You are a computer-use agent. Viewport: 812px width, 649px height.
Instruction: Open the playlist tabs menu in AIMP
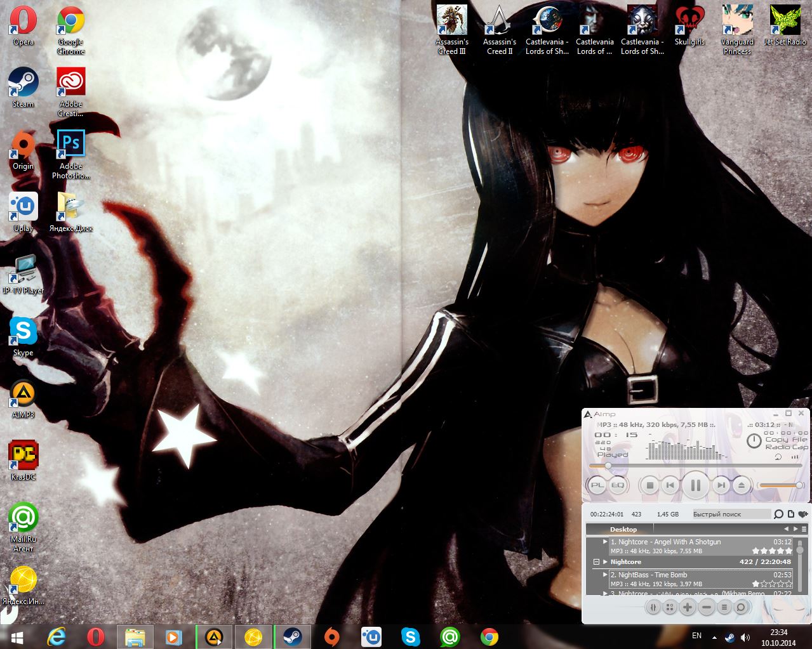(x=804, y=529)
